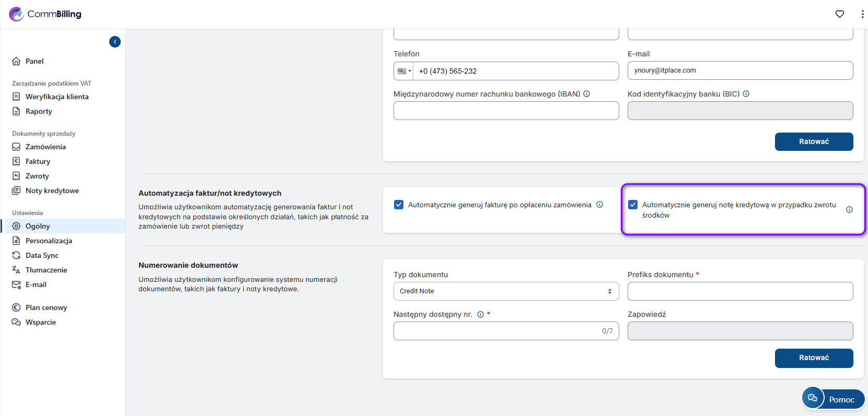The width and height of the screenshot is (868, 416).
Task: Open the Data Sync settings
Action: pos(42,255)
